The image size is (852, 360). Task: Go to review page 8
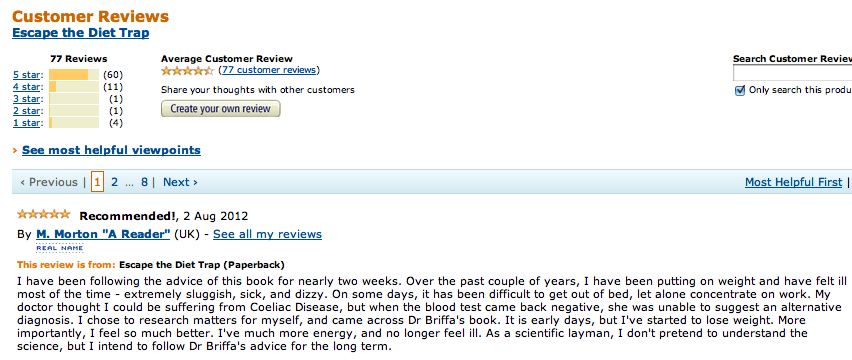[x=144, y=182]
